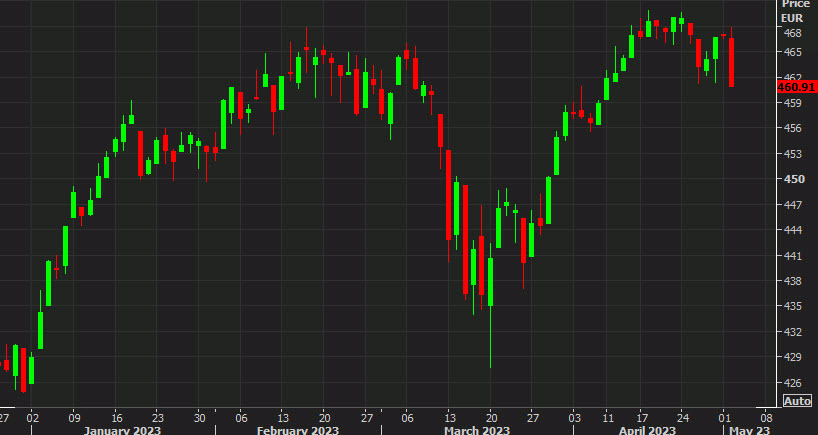The width and height of the screenshot is (818, 435).
Task: Click the 459 price axis label
Action: [x=792, y=103]
